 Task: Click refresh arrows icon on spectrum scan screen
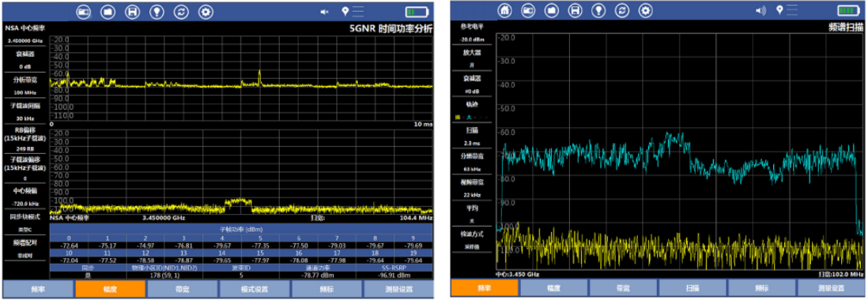pyautogui.click(x=622, y=10)
